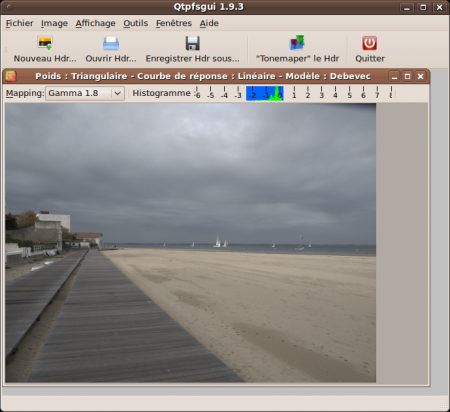Open the Outils menu
The image size is (450, 412).
[136, 23]
